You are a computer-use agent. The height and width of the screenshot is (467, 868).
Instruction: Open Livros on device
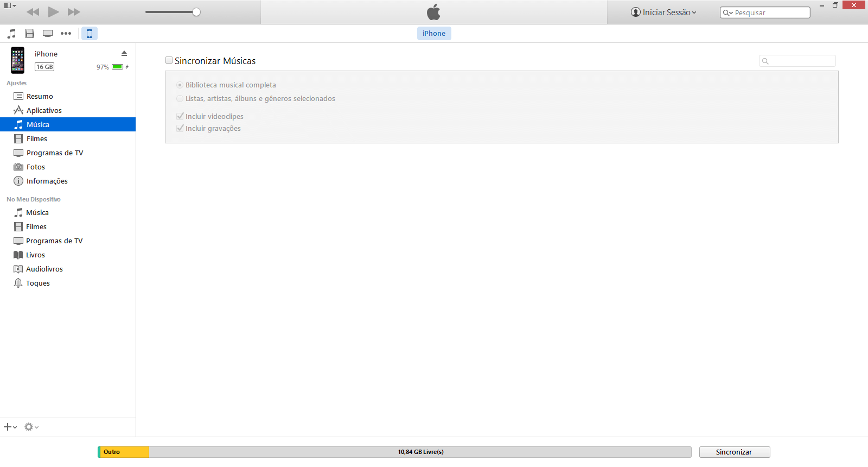click(68, 255)
